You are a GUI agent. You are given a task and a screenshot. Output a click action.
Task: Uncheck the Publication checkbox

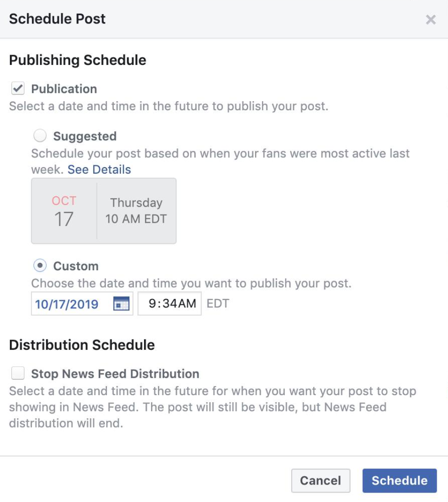point(18,88)
